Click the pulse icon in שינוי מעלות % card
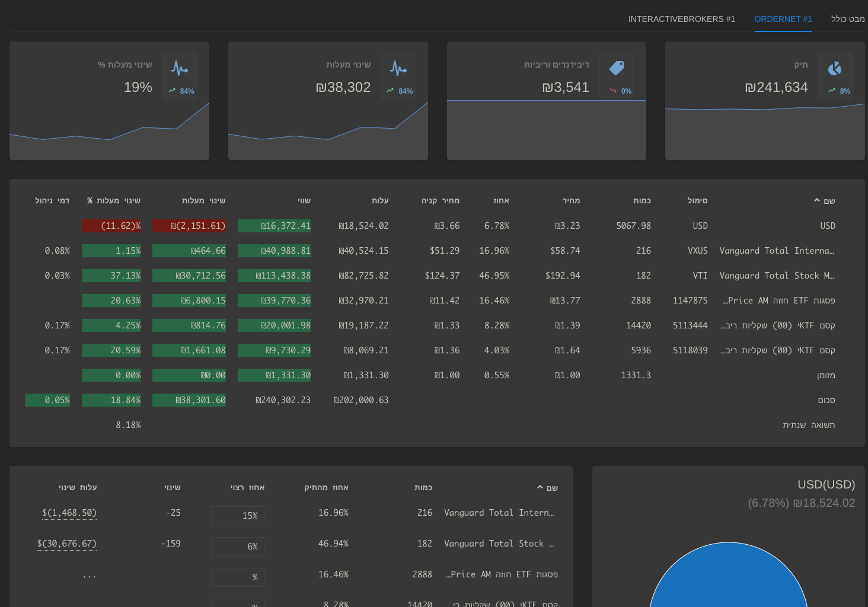This screenshot has width=868, height=607. tap(180, 68)
